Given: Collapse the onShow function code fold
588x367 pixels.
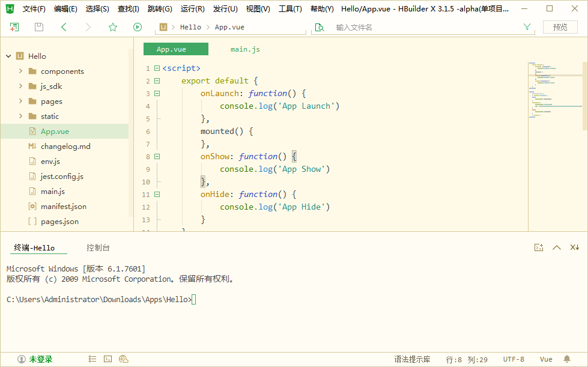Looking at the screenshot, I should pos(157,156).
